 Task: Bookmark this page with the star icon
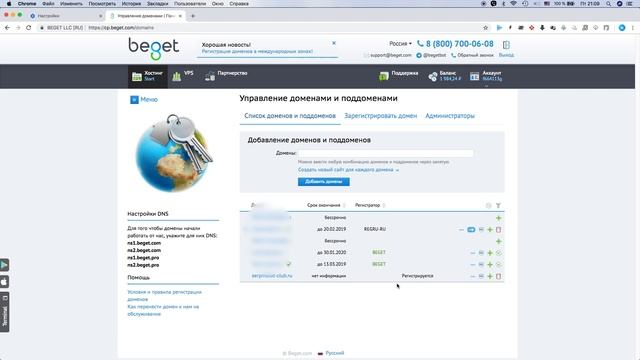pos(486,28)
